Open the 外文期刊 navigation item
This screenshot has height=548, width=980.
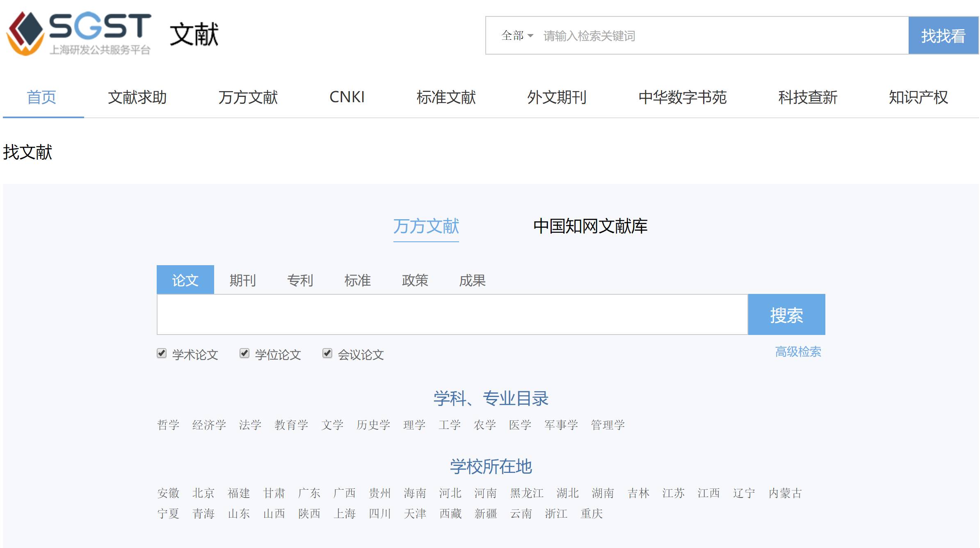(557, 97)
